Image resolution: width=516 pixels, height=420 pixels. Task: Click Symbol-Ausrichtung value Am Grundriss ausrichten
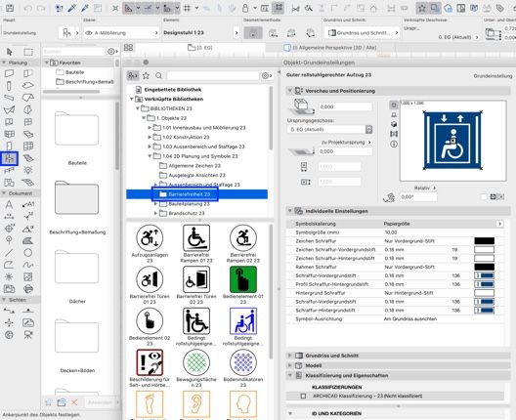(x=410, y=319)
